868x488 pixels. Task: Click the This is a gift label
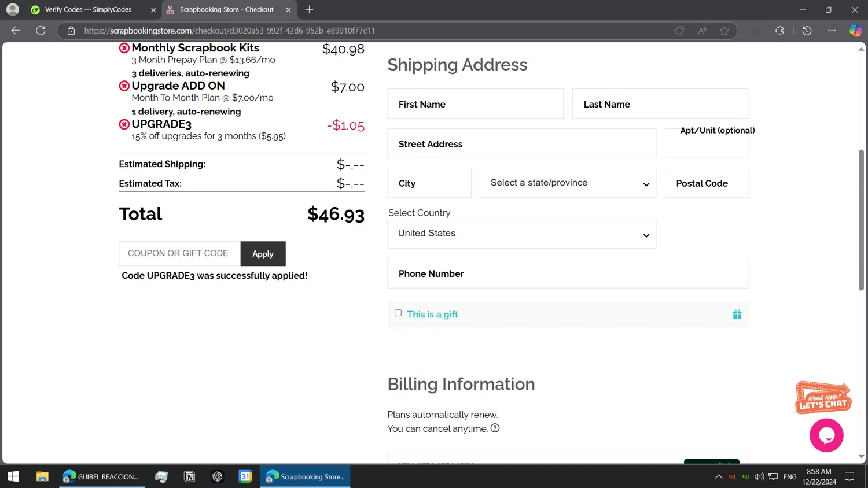pyautogui.click(x=432, y=315)
